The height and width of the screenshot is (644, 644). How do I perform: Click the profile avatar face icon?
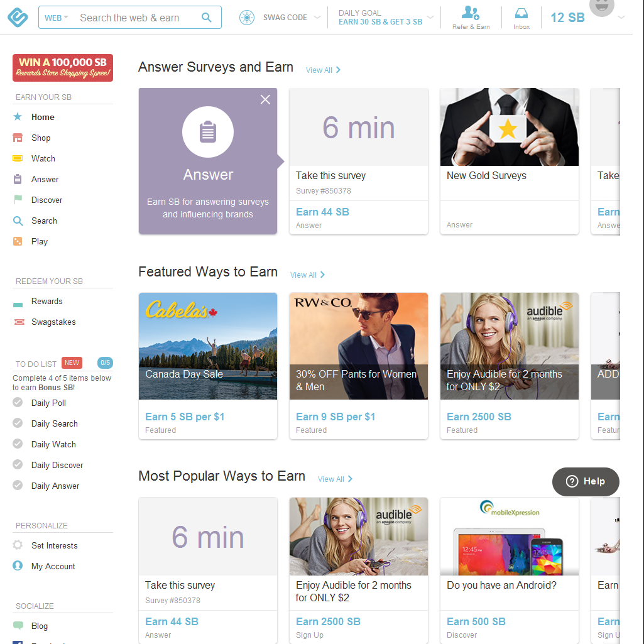[x=602, y=6]
